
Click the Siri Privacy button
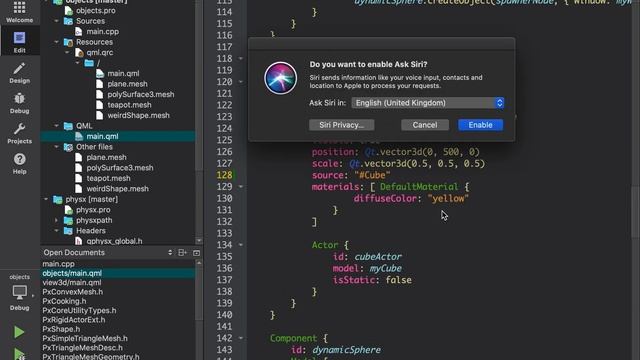tap(341, 125)
